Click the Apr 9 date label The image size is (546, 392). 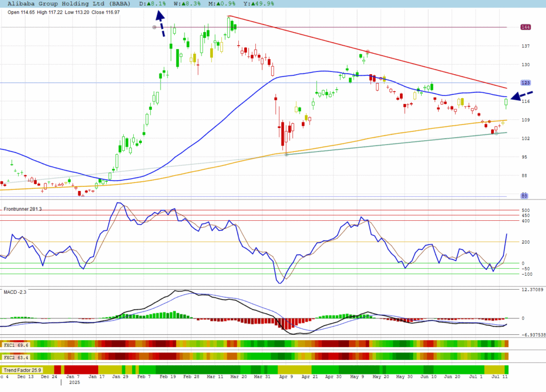click(x=286, y=377)
